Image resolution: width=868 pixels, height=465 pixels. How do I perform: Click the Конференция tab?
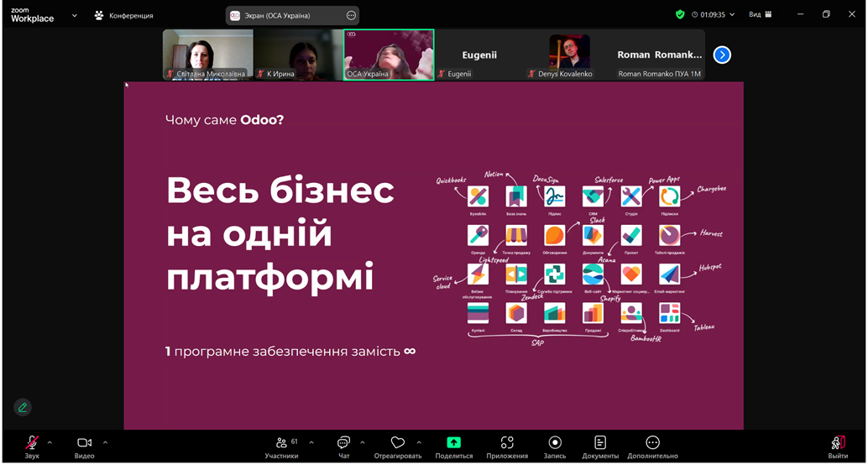pyautogui.click(x=124, y=15)
